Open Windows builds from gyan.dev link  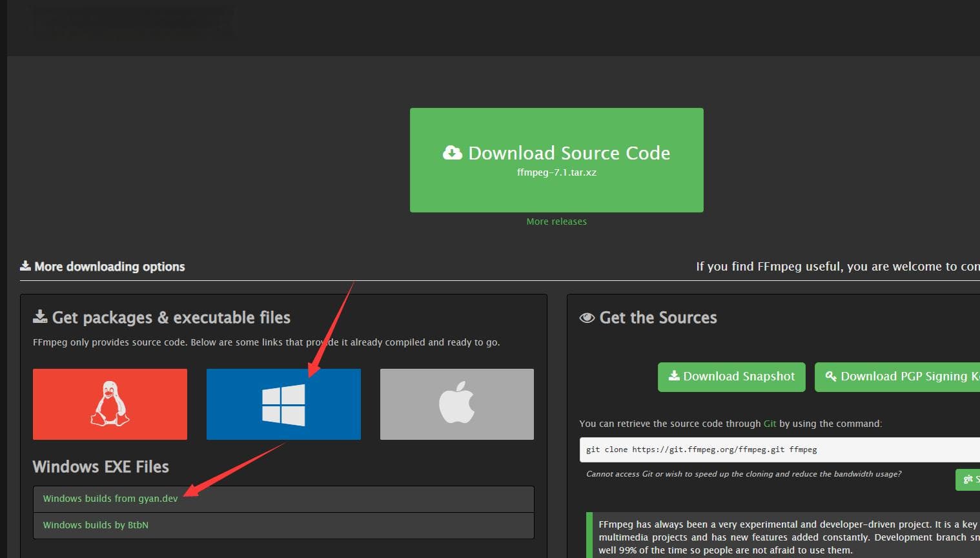(x=110, y=499)
